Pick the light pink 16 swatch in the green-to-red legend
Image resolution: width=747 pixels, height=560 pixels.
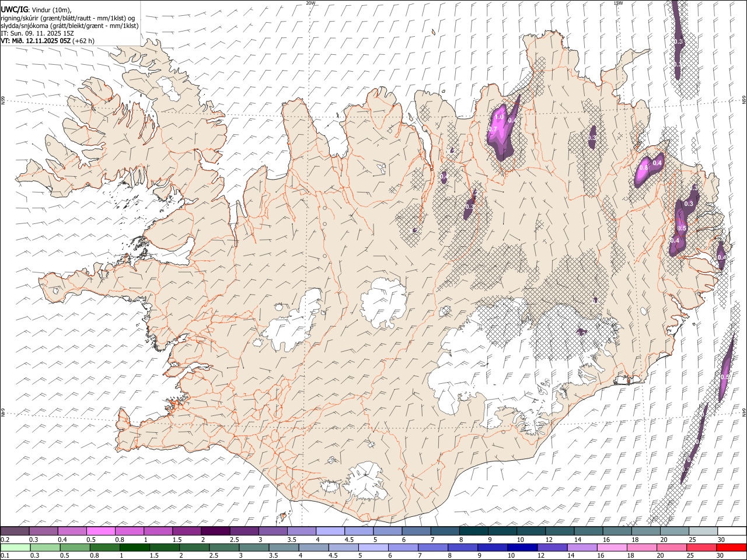click(611, 547)
